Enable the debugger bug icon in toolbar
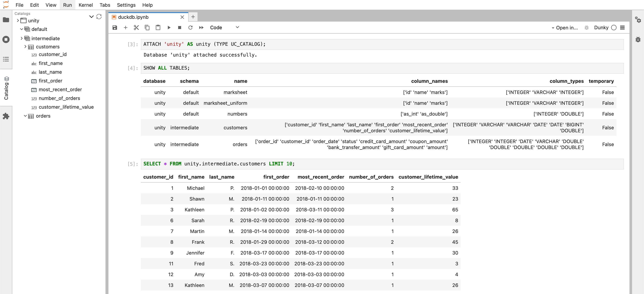The height and width of the screenshot is (294, 644). (586, 28)
